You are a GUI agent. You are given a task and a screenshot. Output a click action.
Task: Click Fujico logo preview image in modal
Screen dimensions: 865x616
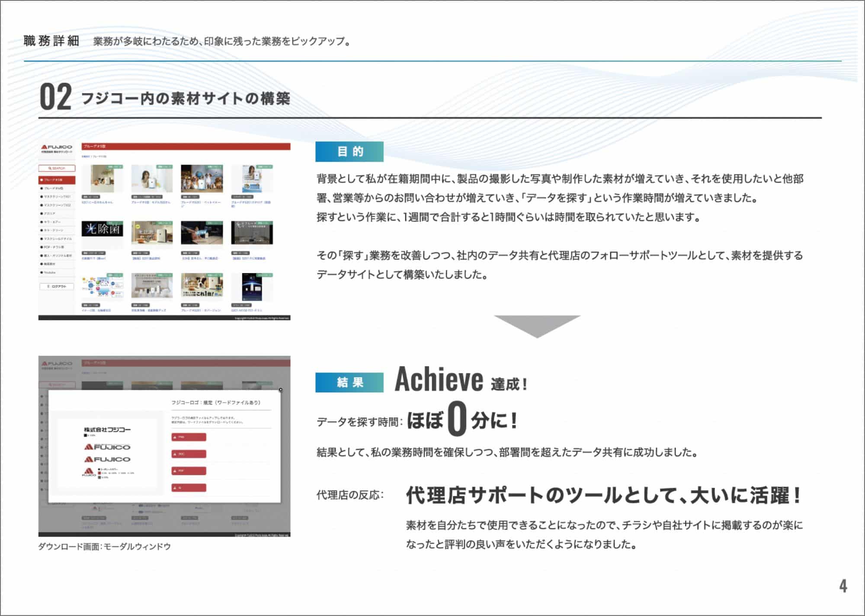point(107,453)
